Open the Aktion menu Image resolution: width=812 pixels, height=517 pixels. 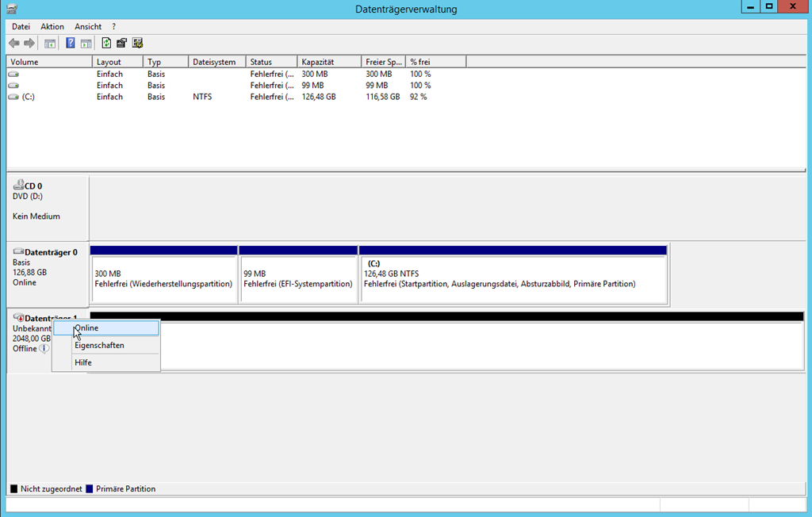point(52,26)
